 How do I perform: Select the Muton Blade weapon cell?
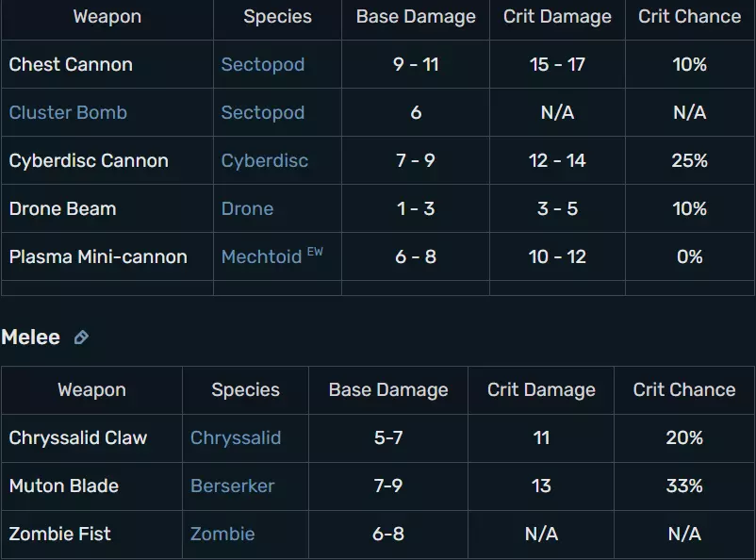[64, 486]
